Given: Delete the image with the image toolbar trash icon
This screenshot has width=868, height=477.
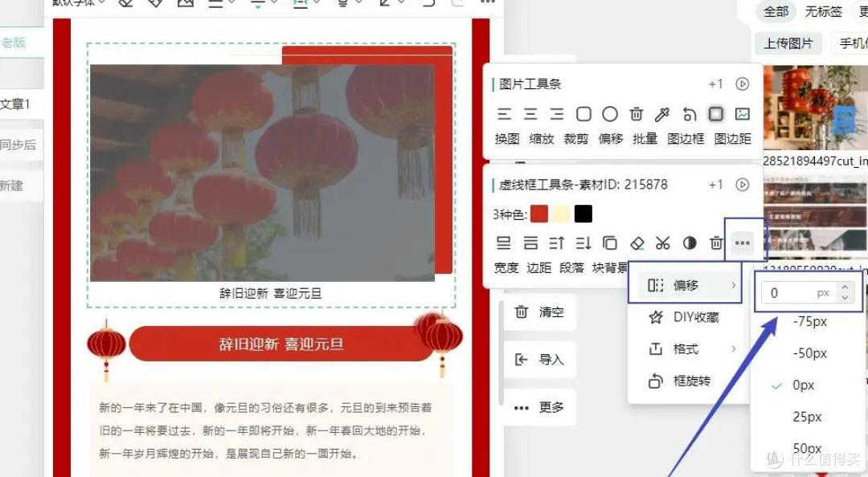Looking at the screenshot, I should click(x=636, y=114).
